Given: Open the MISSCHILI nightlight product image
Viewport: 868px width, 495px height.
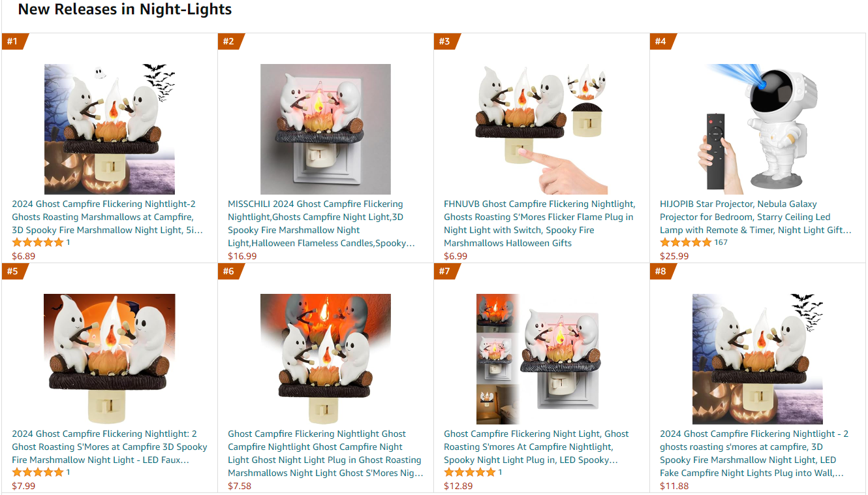Looking at the screenshot, I should tap(326, 129).
